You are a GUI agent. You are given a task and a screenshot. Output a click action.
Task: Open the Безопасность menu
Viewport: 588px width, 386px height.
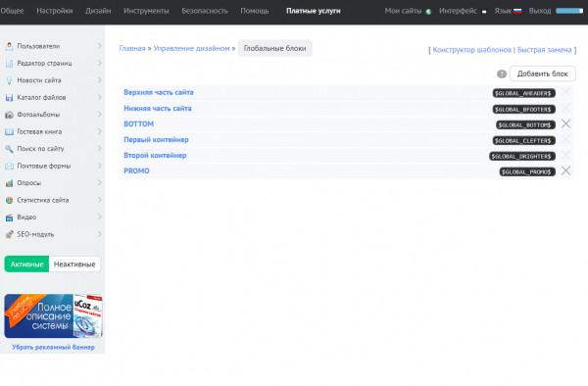click(x=205, y=11)
